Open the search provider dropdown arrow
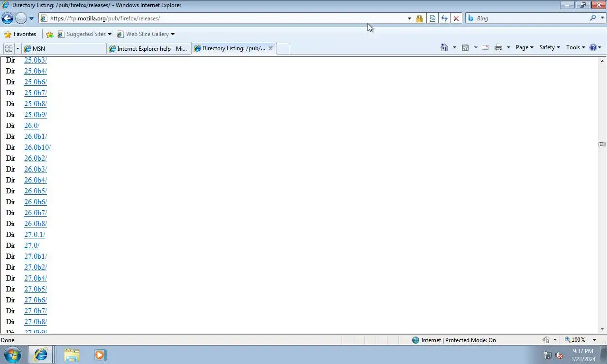607x364 pixels. (x=602, y=18)
